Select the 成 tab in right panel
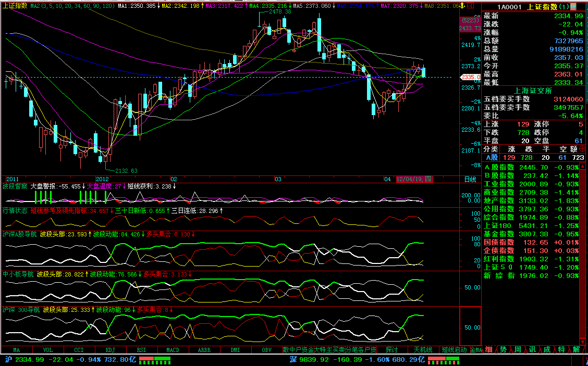Viewport: 588px width, 366px height. [547, 349]
